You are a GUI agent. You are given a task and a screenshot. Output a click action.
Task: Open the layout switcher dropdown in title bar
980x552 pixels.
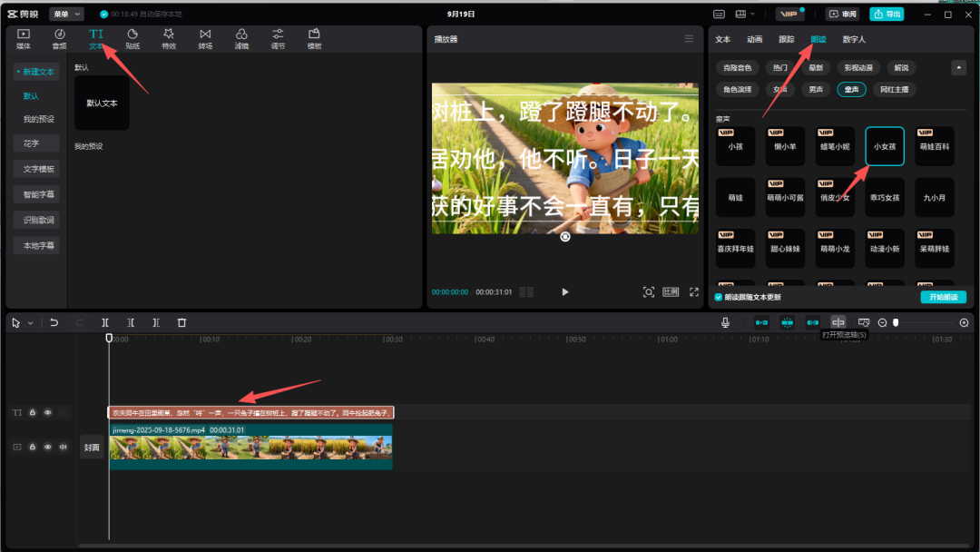[745, 14]
